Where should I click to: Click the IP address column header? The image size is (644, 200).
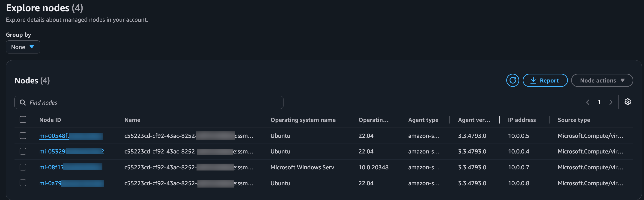click(522, 120)
